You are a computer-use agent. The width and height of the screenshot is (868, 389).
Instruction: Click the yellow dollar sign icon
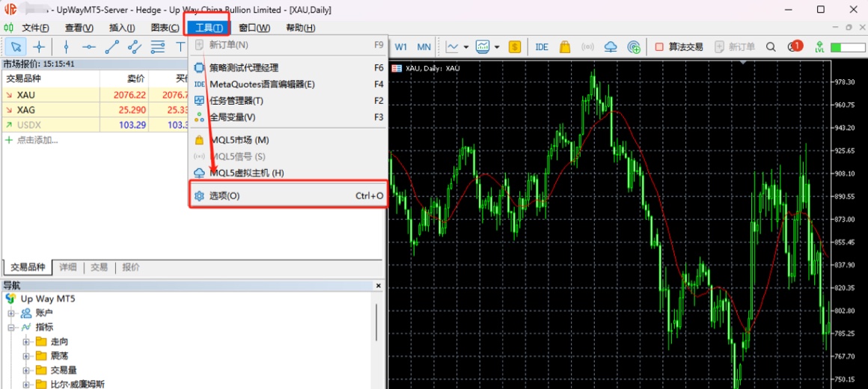[x=514, y=47]
